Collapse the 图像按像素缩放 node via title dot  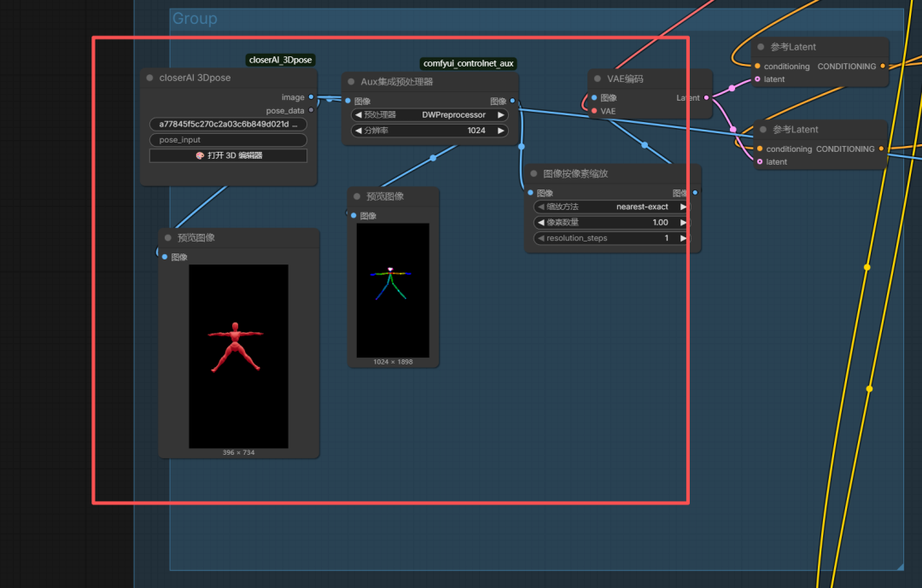pyautogui.click(x=534, y=173)
